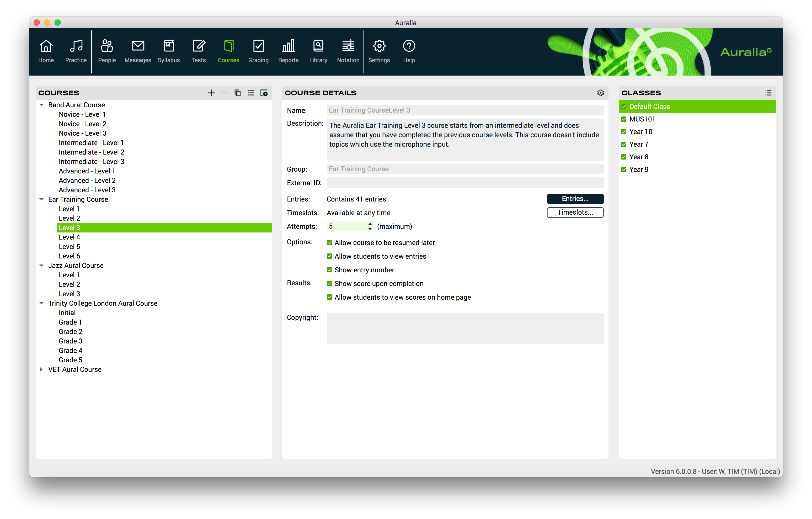Click the duplicate course icon

tap(237, 93)
